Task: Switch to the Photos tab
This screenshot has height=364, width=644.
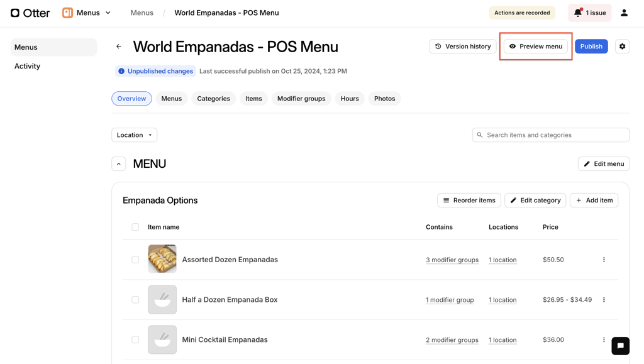Action: click(384, 99)
